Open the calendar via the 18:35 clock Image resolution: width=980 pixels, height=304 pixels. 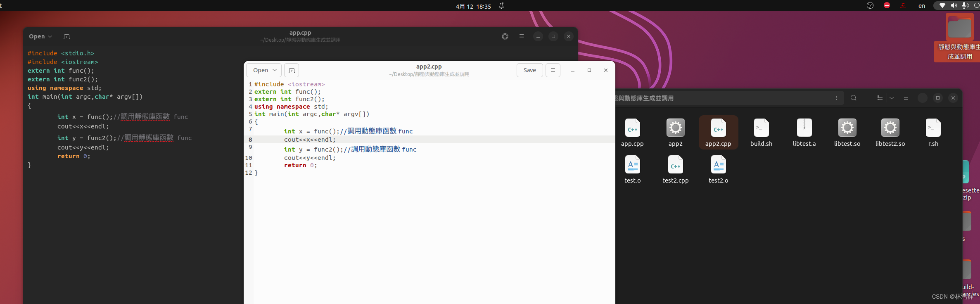tap(484, 6)
